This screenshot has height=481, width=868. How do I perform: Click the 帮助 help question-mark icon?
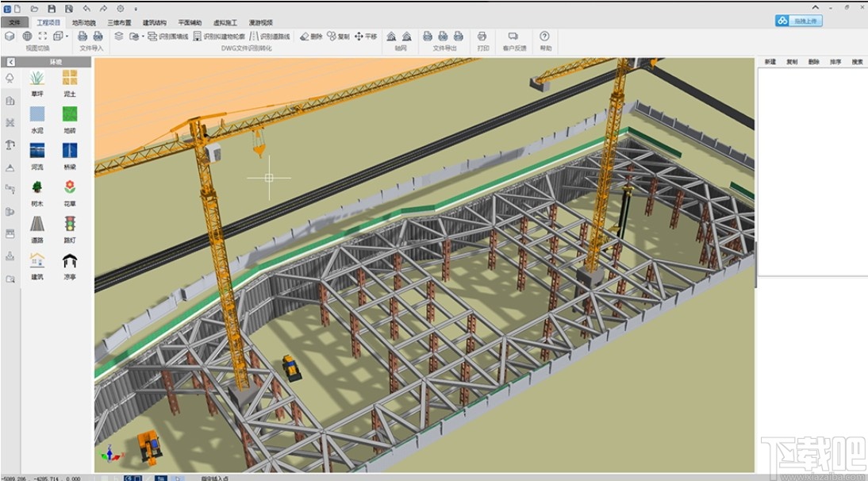[x=544, y=37]
